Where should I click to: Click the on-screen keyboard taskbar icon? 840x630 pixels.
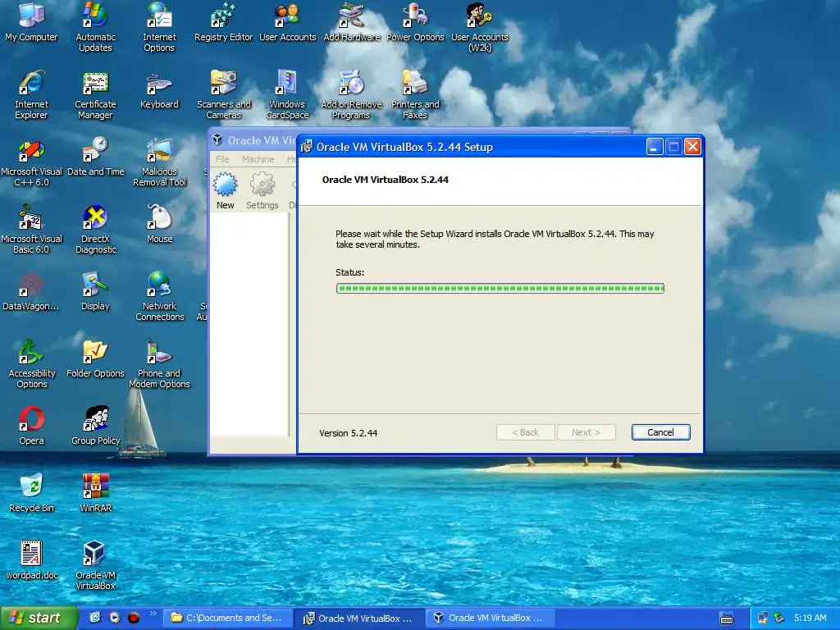pos(727,619)
